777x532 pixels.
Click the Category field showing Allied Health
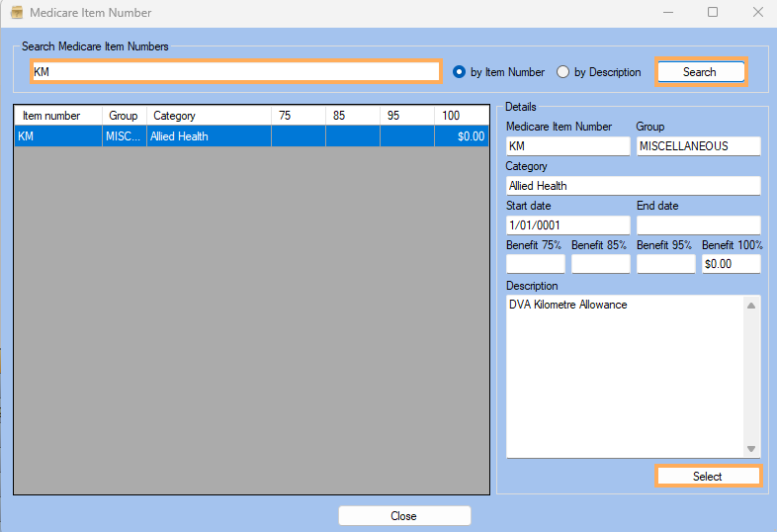tap(634, 186)
